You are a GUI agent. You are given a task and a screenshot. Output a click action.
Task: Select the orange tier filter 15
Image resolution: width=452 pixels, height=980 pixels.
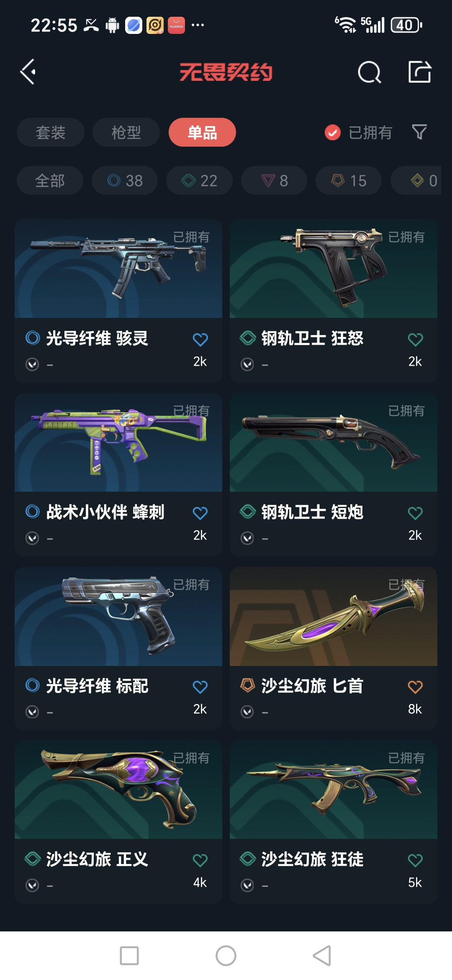349,181
